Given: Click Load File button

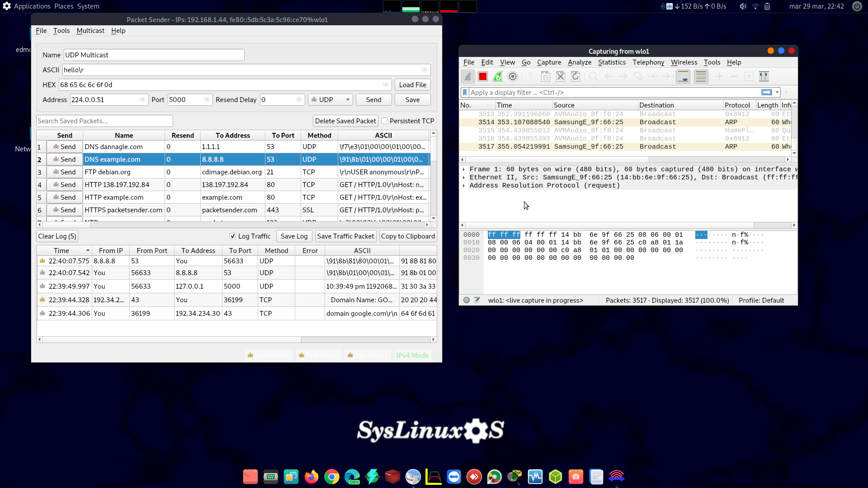Looking at the screenshot, I should (412, 85).
